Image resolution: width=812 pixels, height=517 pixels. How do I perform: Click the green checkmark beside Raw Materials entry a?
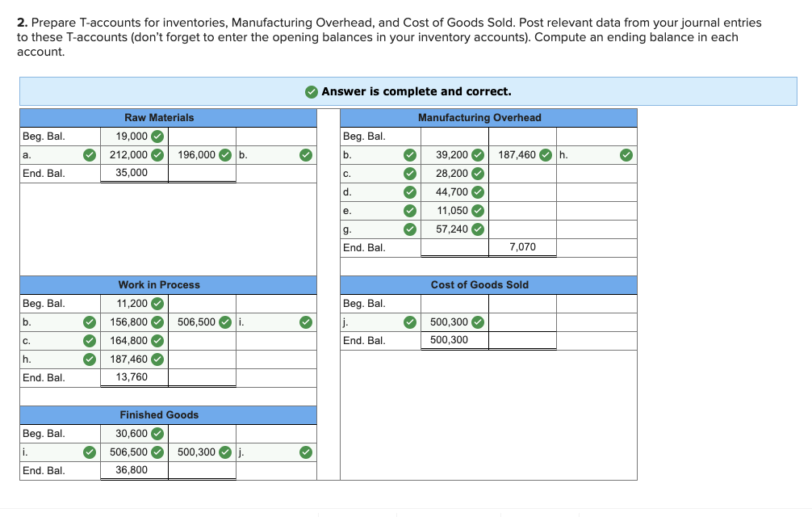tap(89, 154)
